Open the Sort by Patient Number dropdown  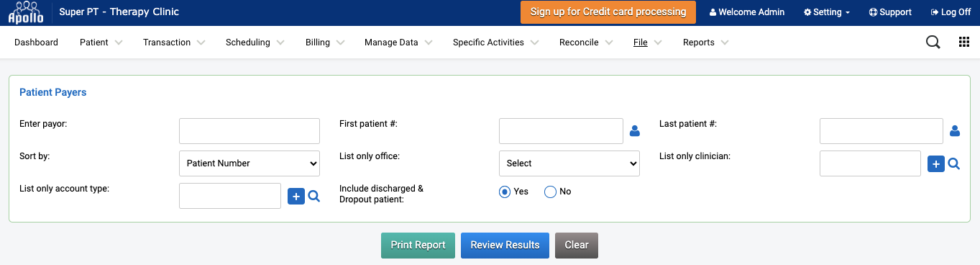coord(249,163)
